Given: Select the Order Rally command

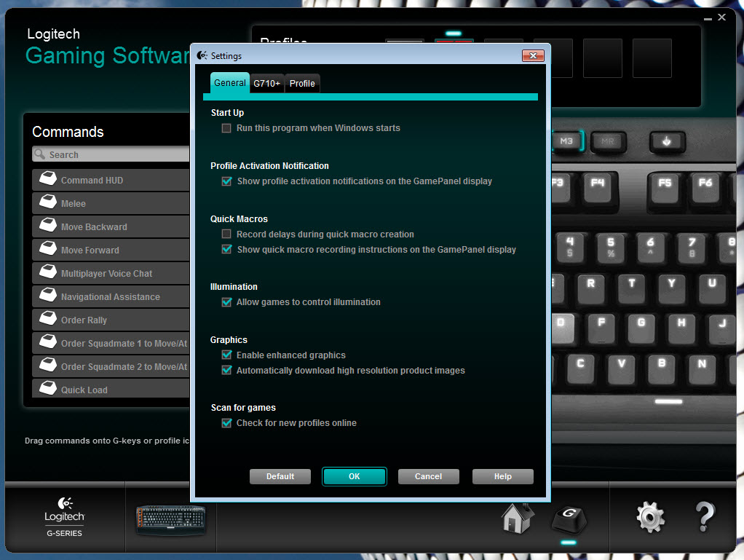Looking at the screenshot, I should click(111, 320).
